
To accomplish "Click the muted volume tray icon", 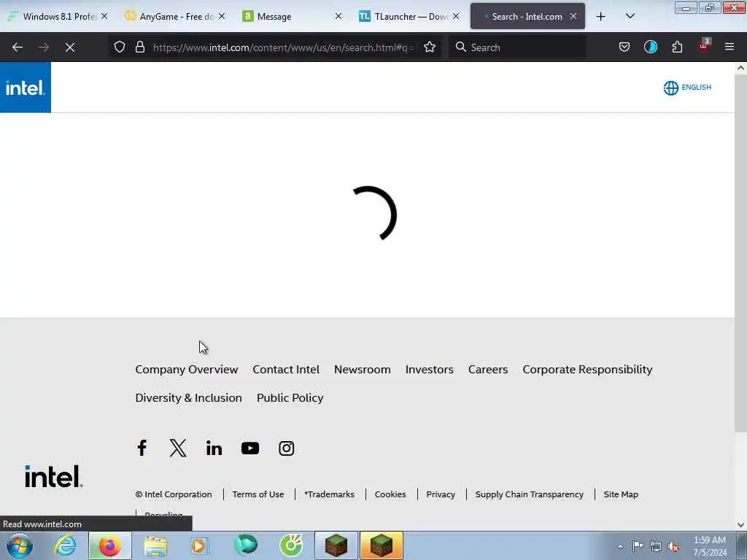I will (673, 547).
